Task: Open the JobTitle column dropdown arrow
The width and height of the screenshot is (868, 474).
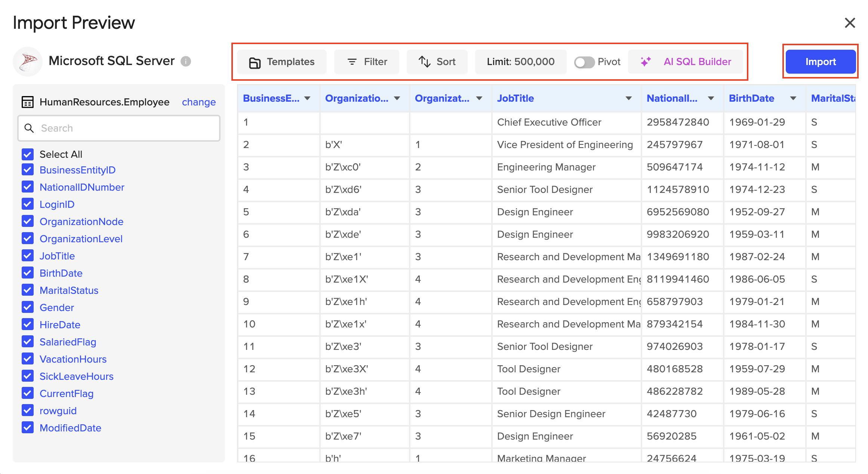Action: [629, 98]
